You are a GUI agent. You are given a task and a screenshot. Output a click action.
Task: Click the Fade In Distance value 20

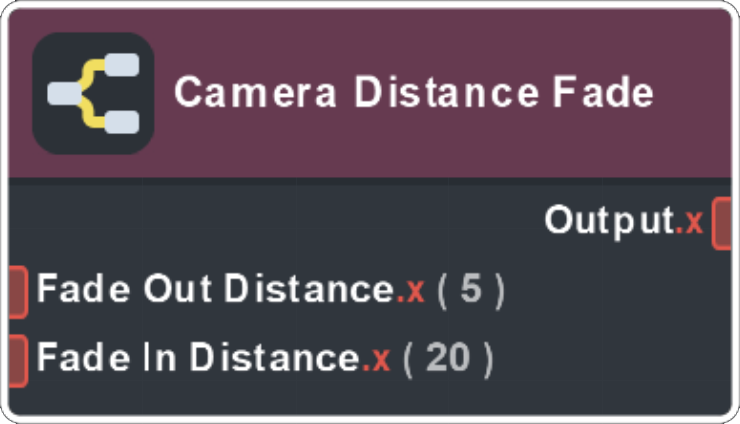point(448,358)
